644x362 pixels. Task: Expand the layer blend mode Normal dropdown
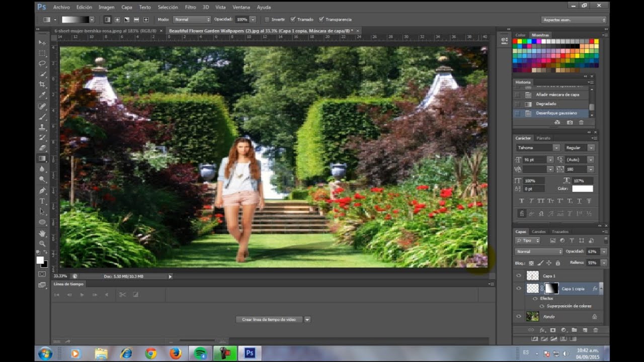tap(538, 251)
